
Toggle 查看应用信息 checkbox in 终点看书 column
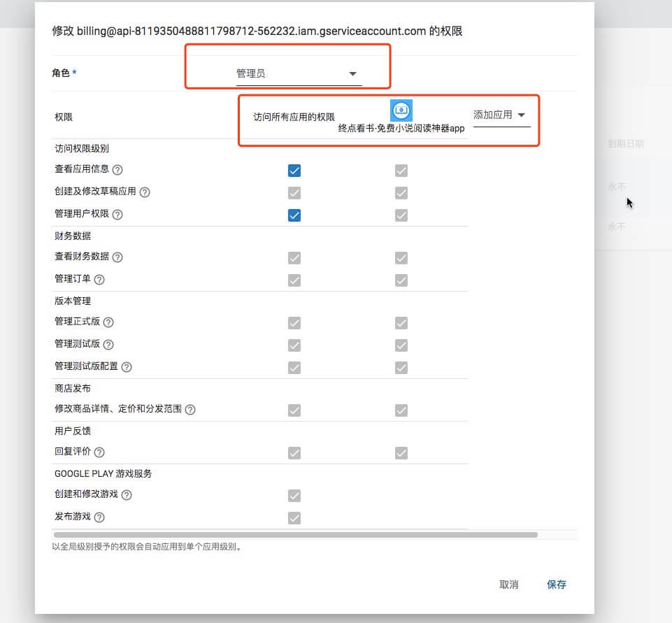pyautogui.click(x=401, y=171)
